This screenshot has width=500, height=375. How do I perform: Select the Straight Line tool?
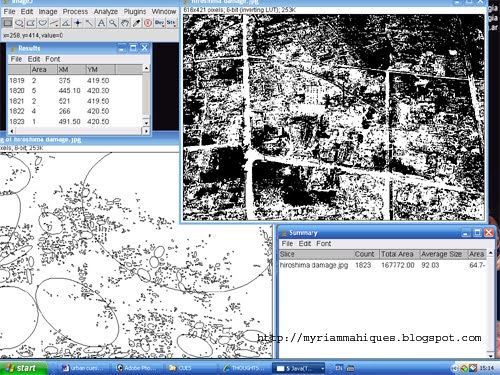tap(54, 23)
